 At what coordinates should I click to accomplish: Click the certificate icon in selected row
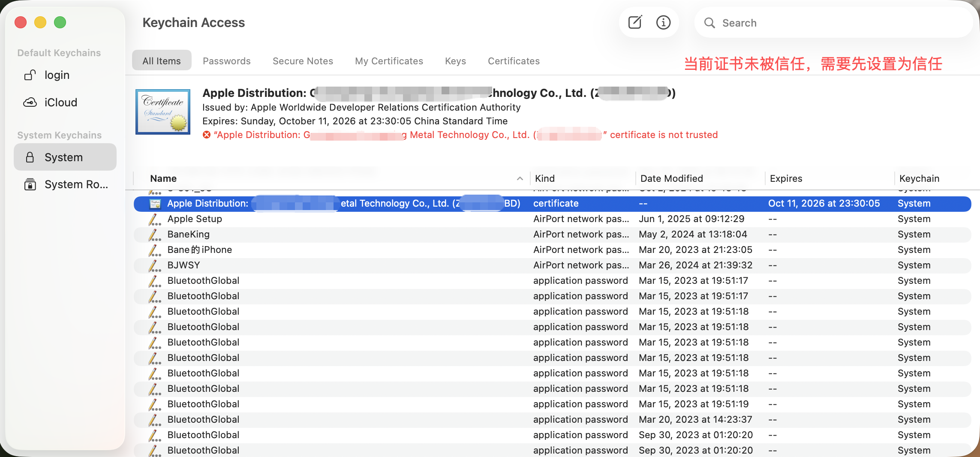click(155, 204)
